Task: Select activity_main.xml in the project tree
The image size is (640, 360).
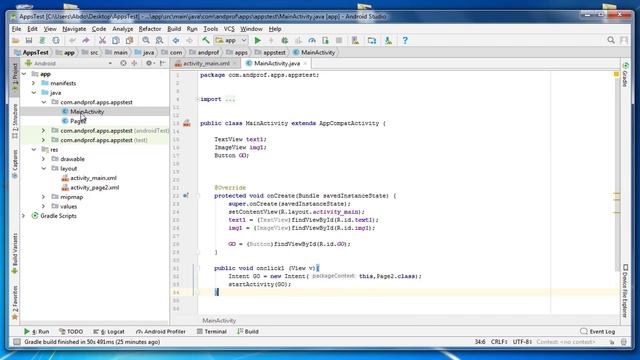Action: coord(93,178)
